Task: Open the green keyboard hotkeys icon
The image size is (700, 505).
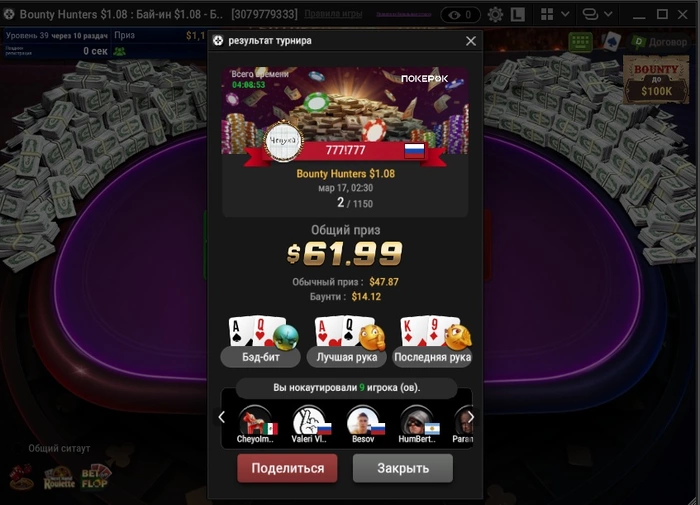Action: click(580, 42)
